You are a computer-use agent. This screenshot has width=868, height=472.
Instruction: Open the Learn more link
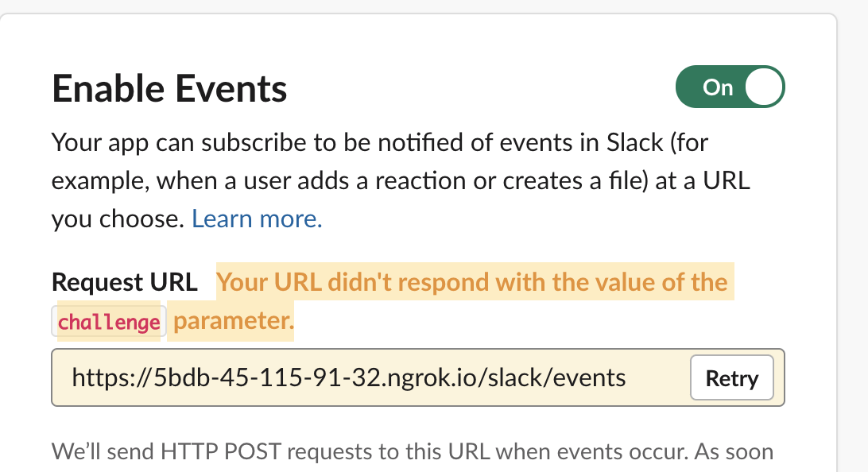click(x=256, y=218)
